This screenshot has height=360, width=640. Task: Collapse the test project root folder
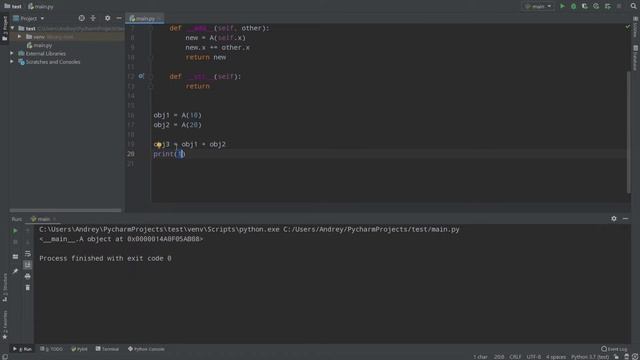[13, 28]
